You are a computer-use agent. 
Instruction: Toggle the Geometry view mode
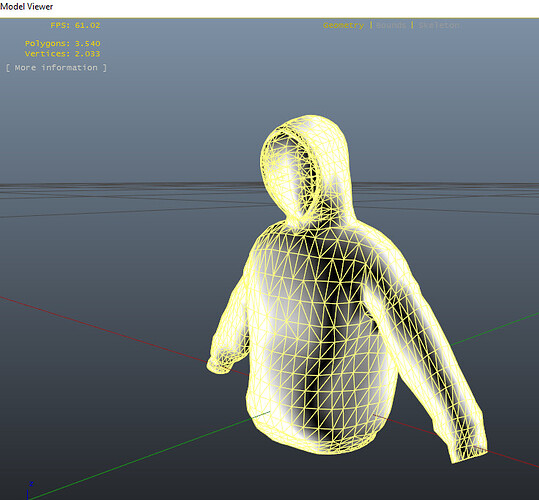(x=343, y=25)
